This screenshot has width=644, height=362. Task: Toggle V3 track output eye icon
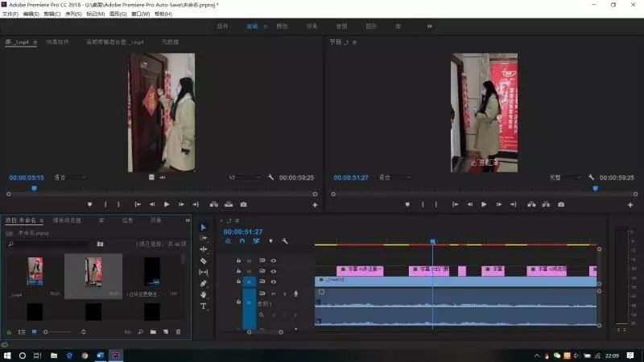pyautogui.click(x=274, y=261)
